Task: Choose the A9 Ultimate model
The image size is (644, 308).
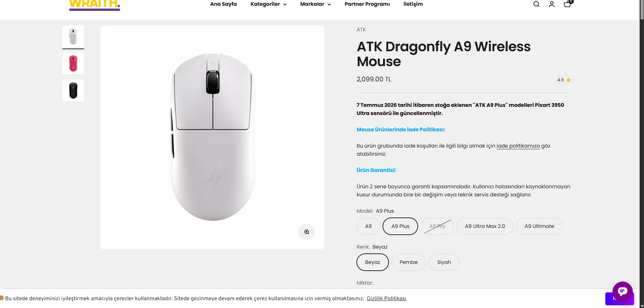Action: [x=539, y=226]
